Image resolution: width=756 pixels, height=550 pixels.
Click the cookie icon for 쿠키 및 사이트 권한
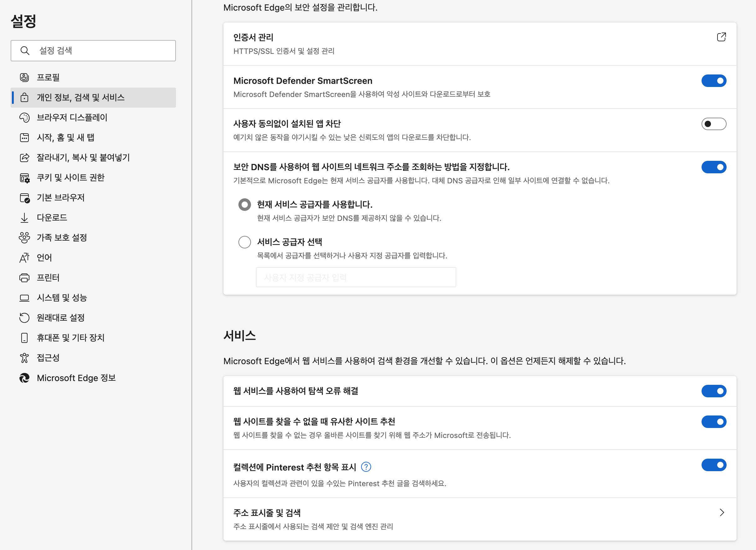click(24, 178)
